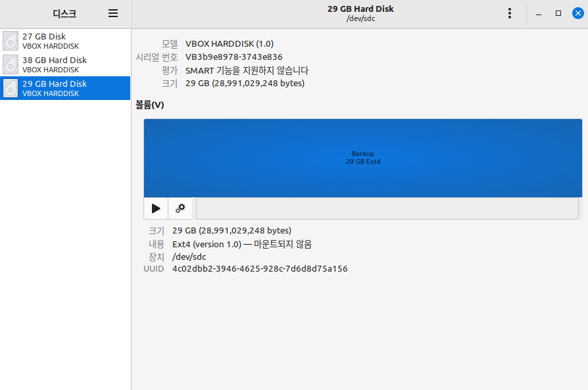Maximize the Disks window
Image resolution: width=588 pixels, height=390 pixels.
pyautogui.click(x=558, y=14)
